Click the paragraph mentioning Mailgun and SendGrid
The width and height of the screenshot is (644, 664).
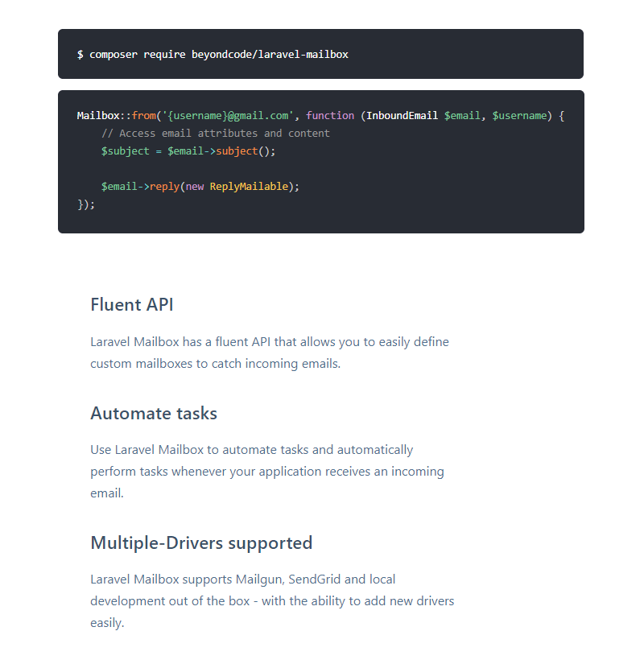(272, 600)
